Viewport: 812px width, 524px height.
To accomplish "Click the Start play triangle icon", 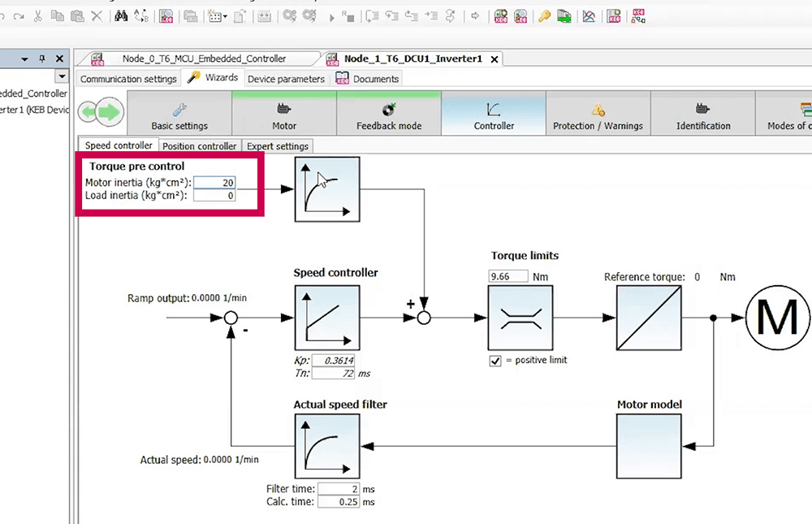I will (331, 18).
